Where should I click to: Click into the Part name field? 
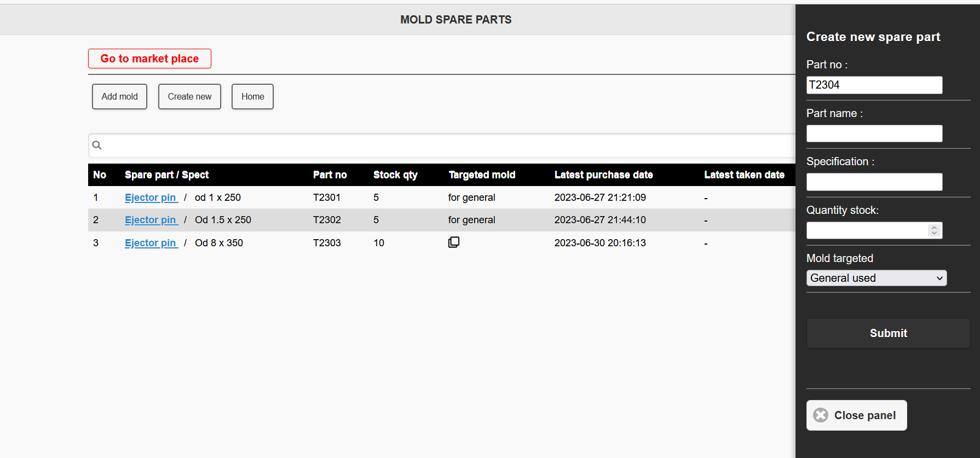pos(874,134)
